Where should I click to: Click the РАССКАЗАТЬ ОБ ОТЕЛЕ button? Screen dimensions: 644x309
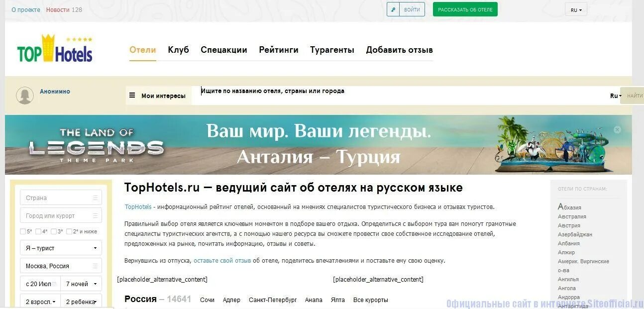pyautogui.click(x=465, y=9)
